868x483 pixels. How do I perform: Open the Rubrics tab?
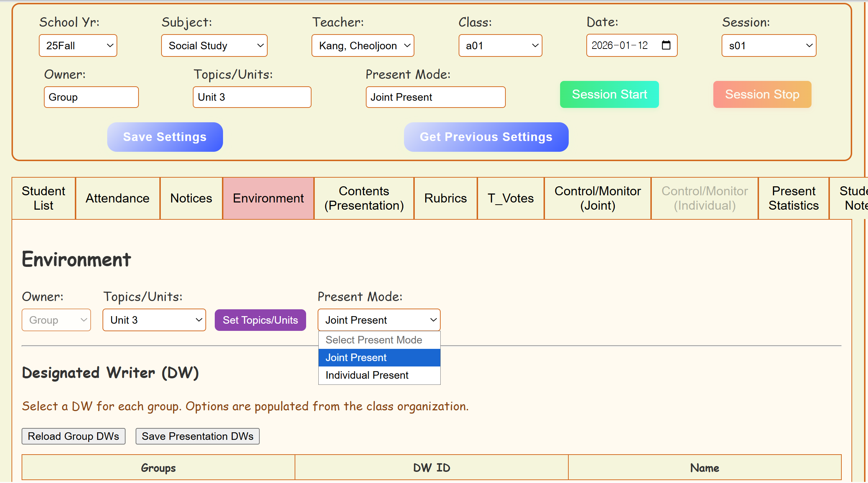point(445,198)
